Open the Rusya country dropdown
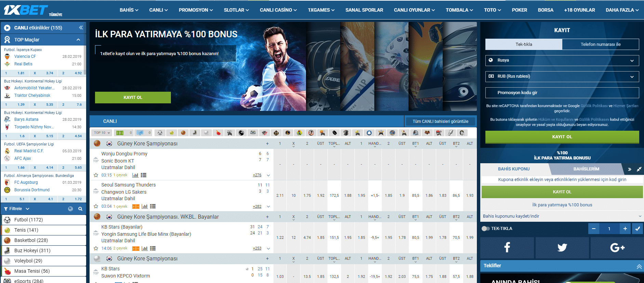The width and height of the screenshot is (644, 283). pos(562,60)
